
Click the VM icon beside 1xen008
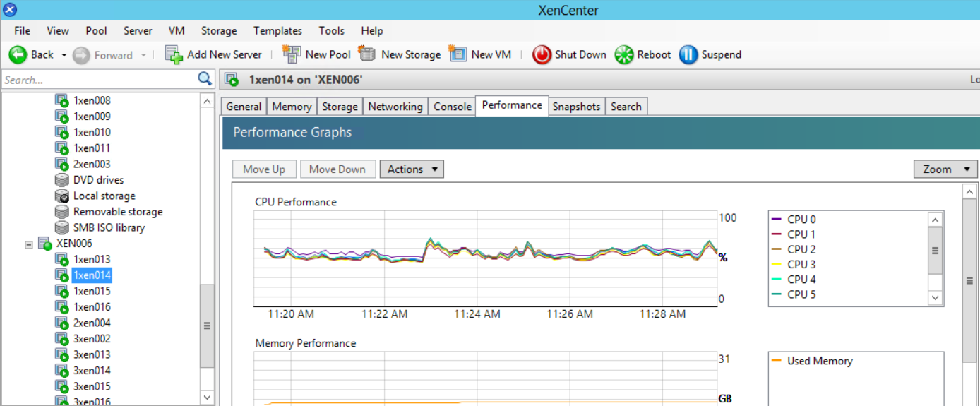pyautogui.click(x=62, y=101)
